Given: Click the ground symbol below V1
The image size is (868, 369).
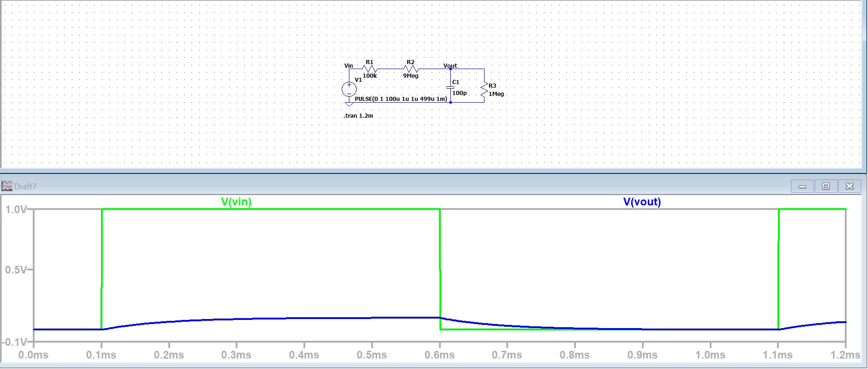Looking at the screenshot, I should coord(349,104).
